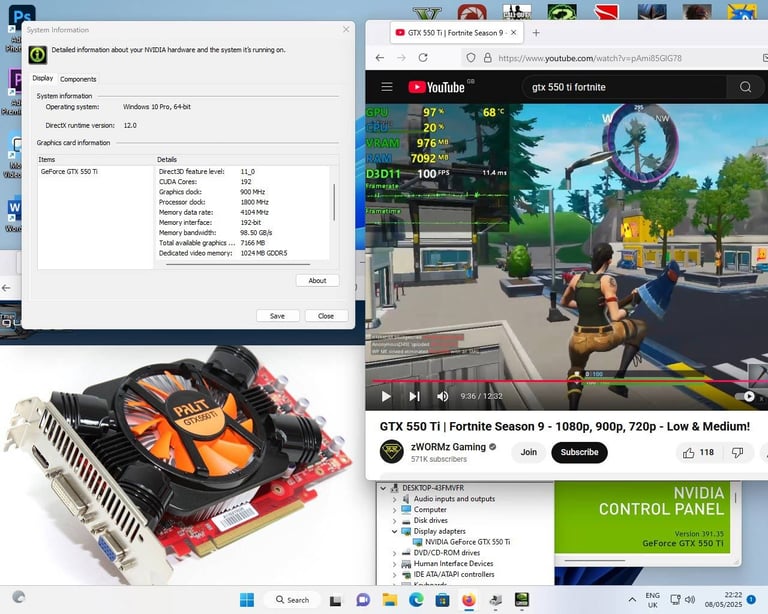Screen dimensions: 768x614
Task: Open the zWORMz Gaming channel avatar
Action: click(391, 451)
